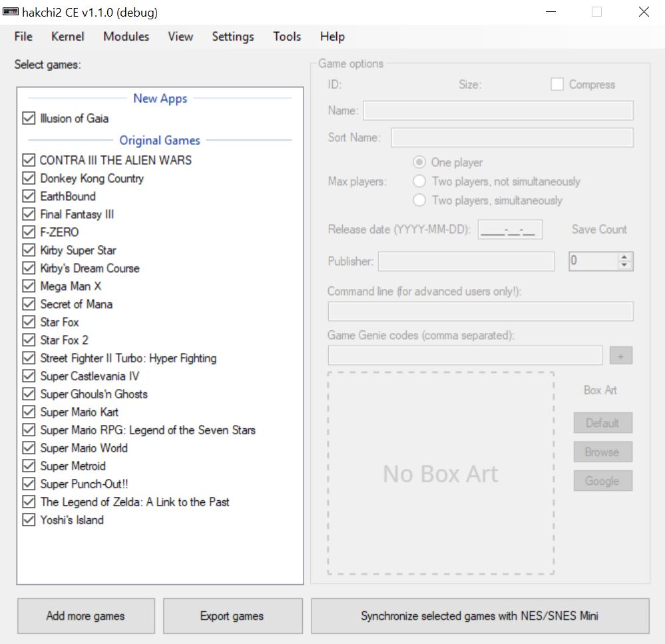Toggle the Donkey Kong Country checkbox
This screenshot has width=665, height=644.
29,178
